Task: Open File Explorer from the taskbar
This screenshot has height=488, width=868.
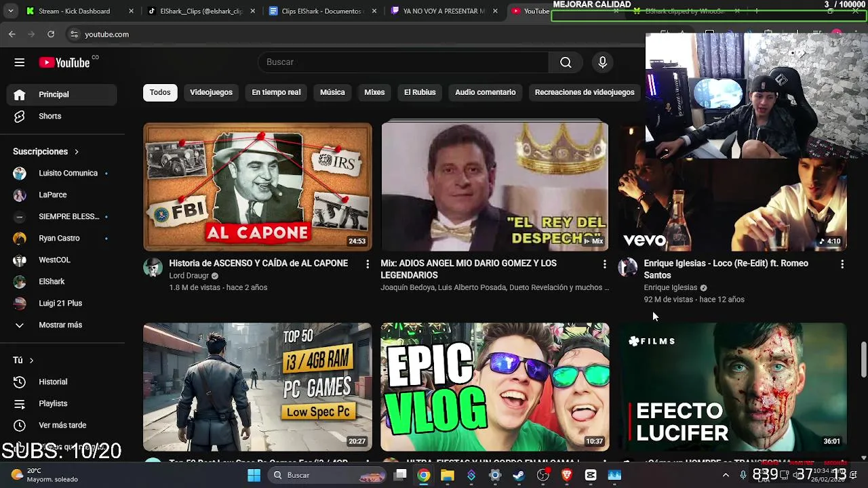Action: click(447, 475)
